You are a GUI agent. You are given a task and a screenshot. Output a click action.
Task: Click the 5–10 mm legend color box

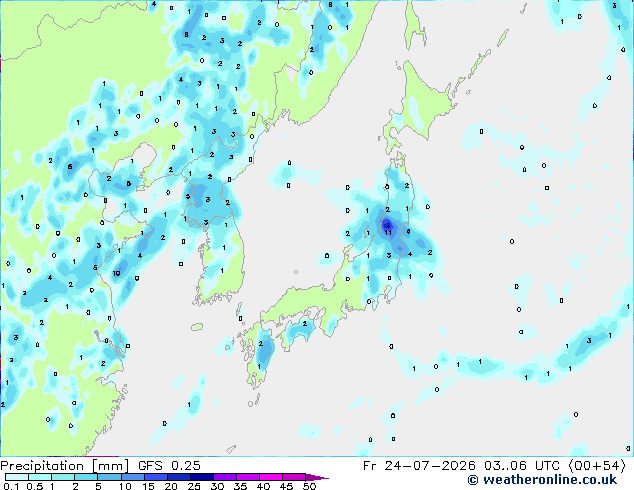tap(109, 477)
